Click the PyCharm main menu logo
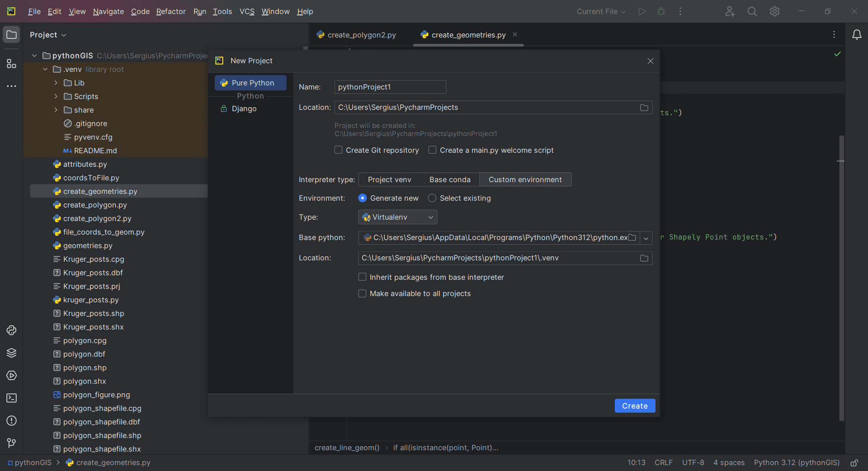868x471 pixels. (x=11, y=11)
